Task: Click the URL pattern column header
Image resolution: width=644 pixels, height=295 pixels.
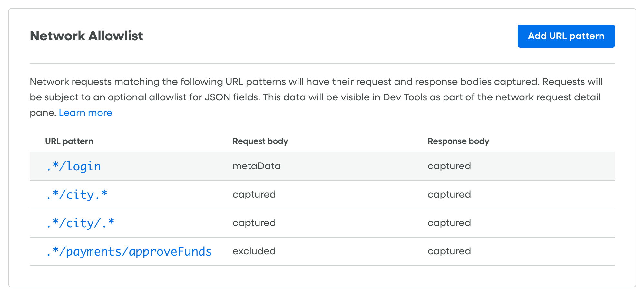Action: [x=69, y=141]
